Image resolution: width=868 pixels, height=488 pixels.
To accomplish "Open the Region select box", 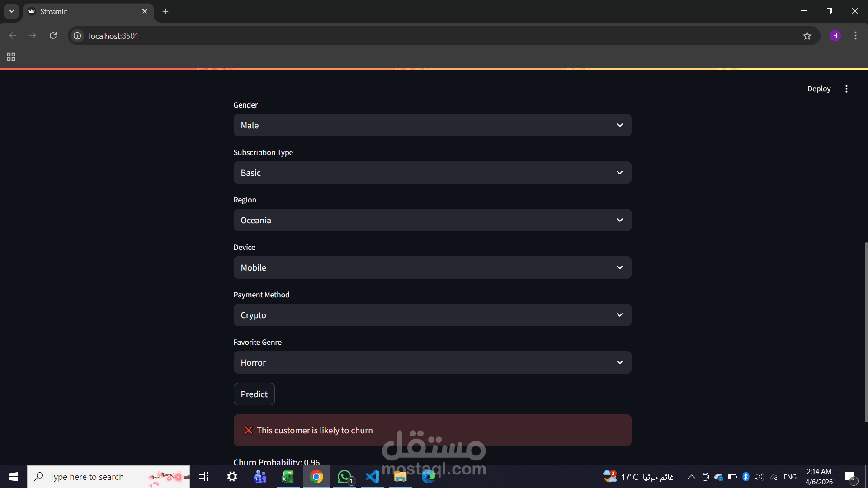I will pos(432,220).
